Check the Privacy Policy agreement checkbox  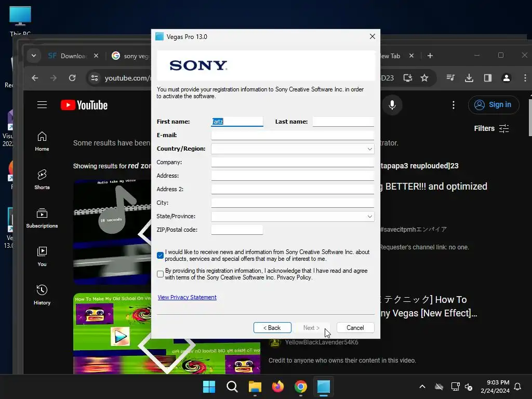click(x=160, y=274)
